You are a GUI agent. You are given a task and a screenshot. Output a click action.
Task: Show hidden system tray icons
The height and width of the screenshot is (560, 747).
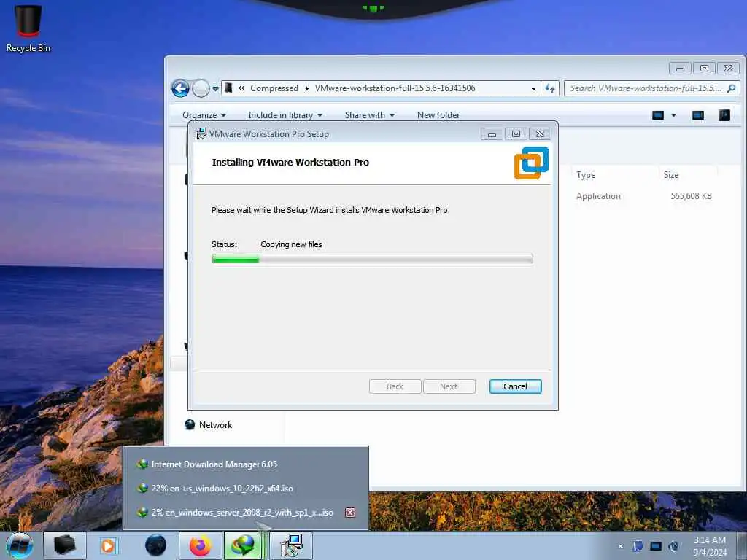[620, 546]
